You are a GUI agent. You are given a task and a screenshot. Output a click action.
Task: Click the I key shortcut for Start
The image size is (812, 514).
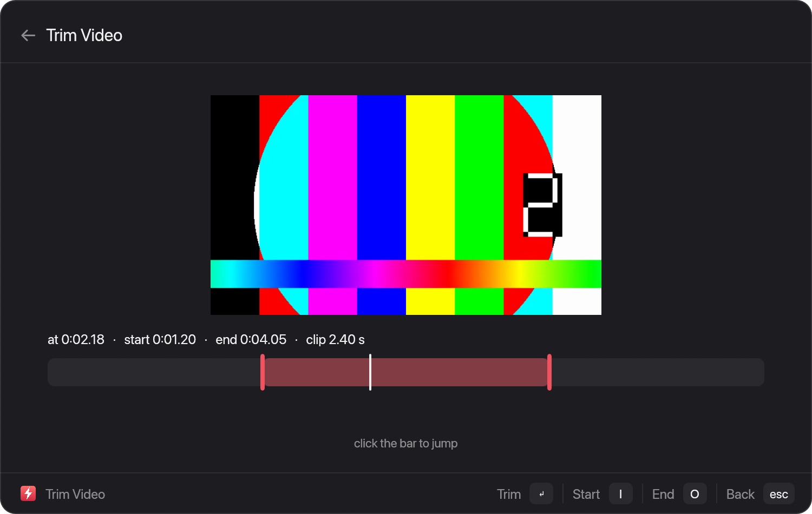tap(620, 493)
